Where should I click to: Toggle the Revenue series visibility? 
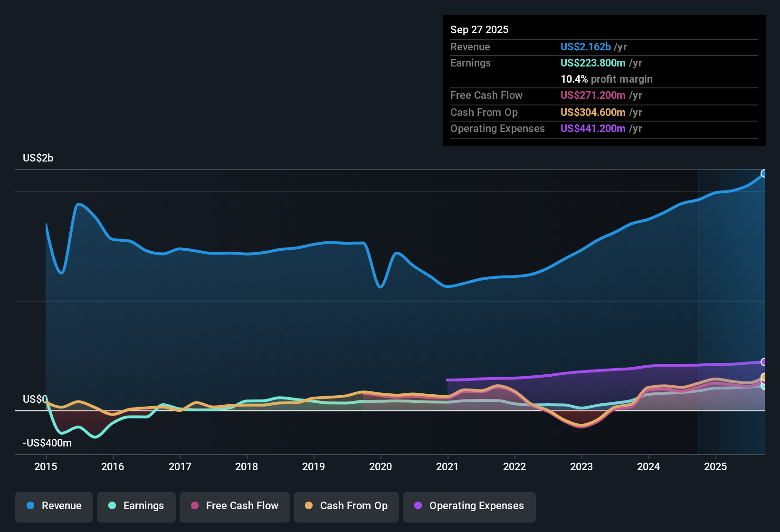click(x=54, y=506)
